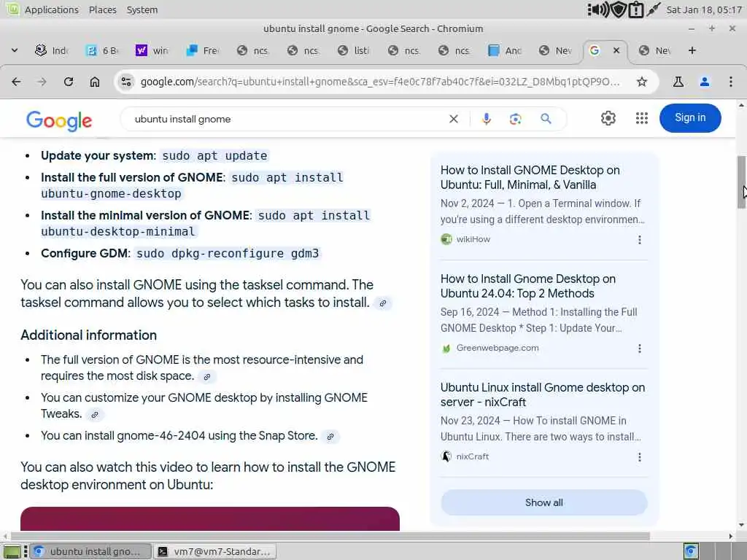Switch to the 'listi' tab
Screen dimensions: 747x560
tap(354, 50)
